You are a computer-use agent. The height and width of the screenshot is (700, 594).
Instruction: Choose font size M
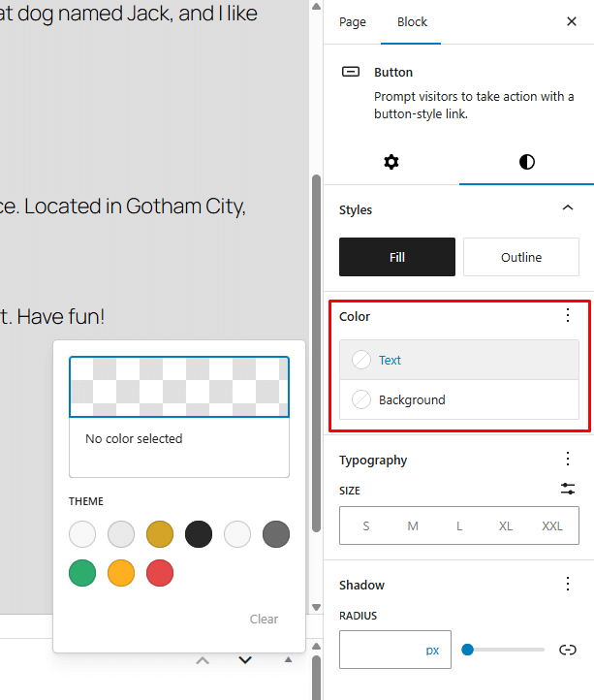(x=413, y=525)
